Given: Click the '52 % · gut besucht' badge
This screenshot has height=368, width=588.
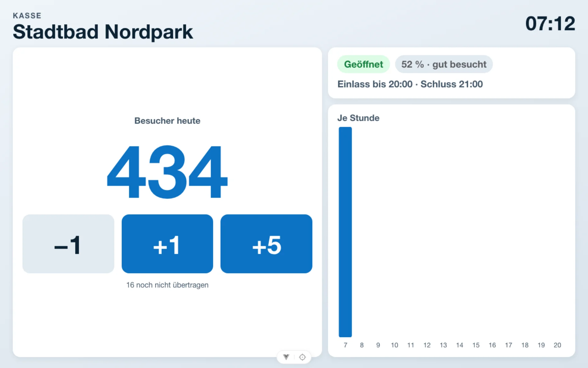Looking at the screenshot, I should coord(444,64).
